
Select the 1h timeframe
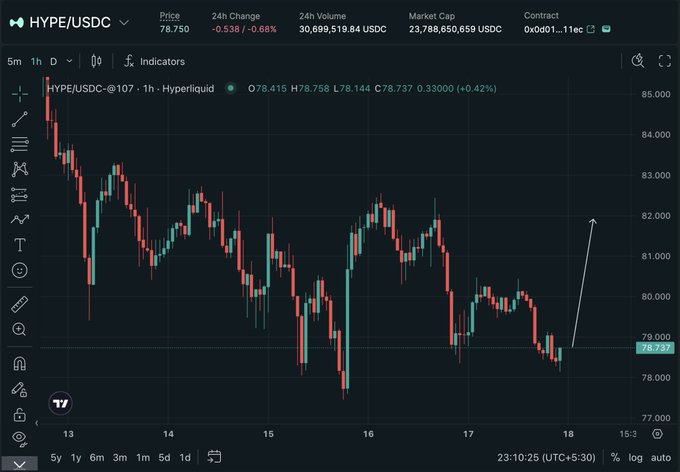36,62
